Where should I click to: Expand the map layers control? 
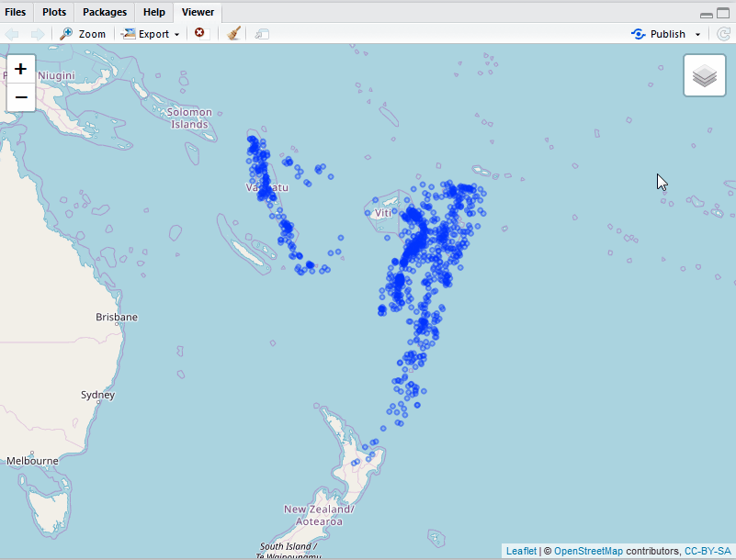coord(704,74)
